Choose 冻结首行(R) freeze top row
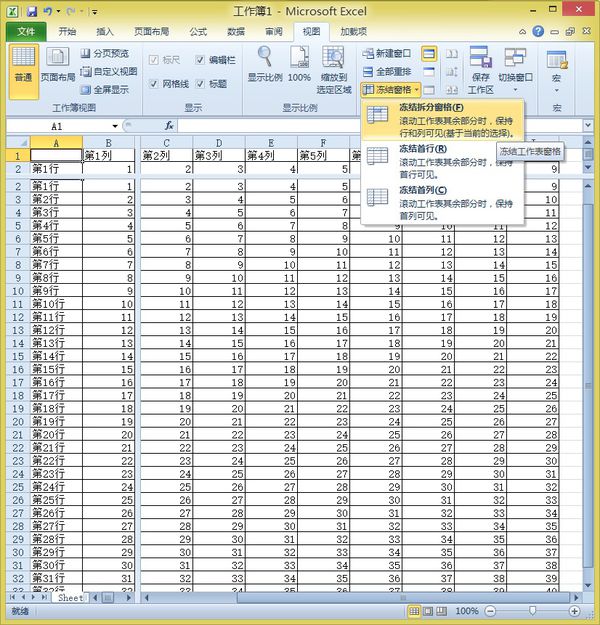The height and width of the screenshot is (625, 600). [443, 161]
